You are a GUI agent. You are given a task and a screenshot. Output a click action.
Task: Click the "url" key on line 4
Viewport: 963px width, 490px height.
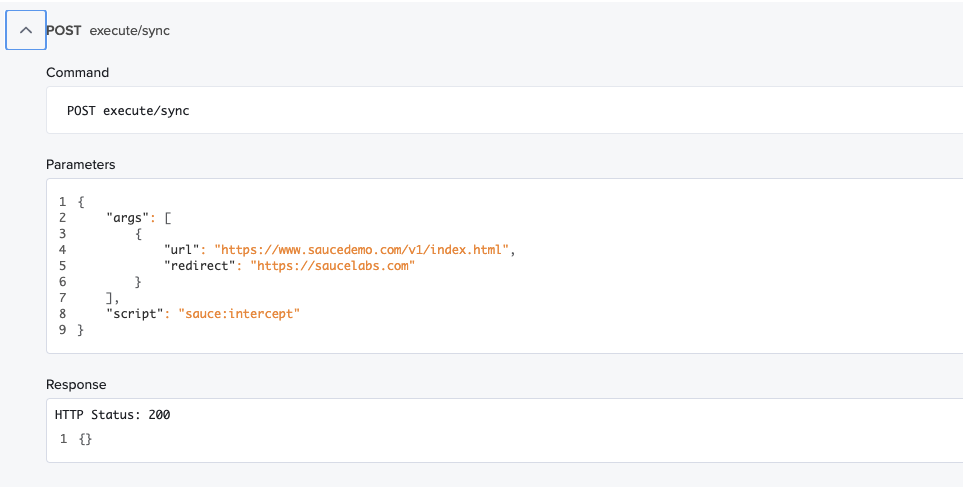(182, 250)
